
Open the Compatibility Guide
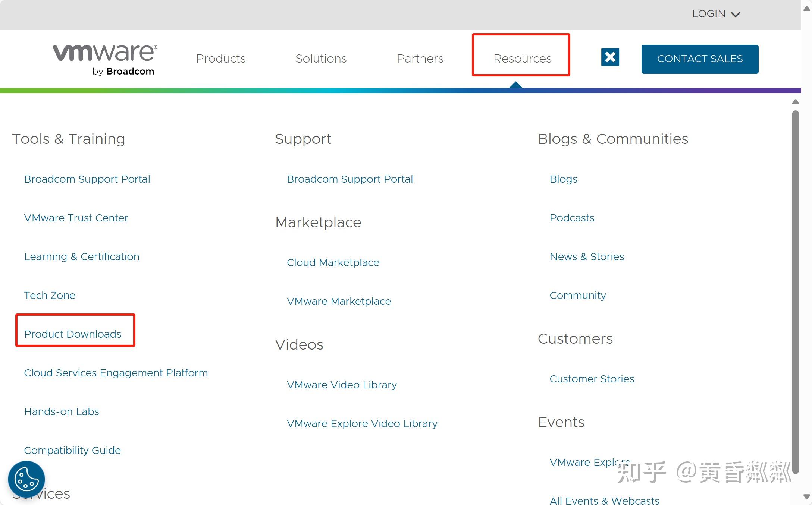[72, 450]
